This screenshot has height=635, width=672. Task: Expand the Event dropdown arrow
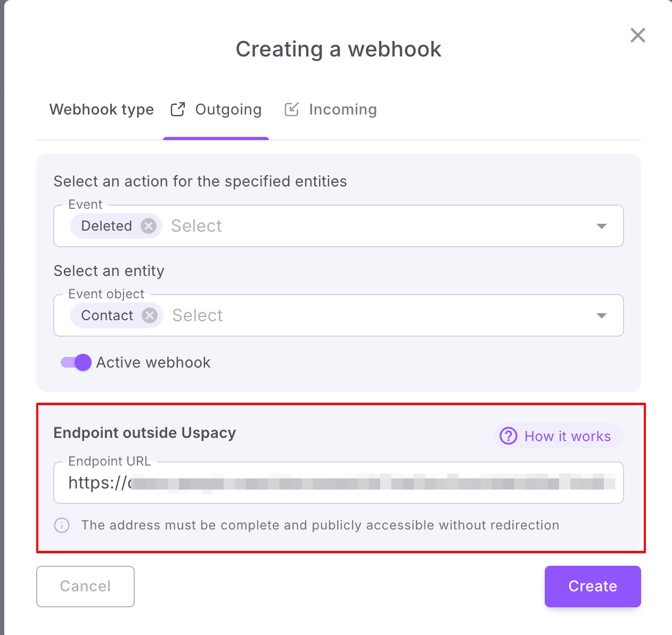click(602, 226)
